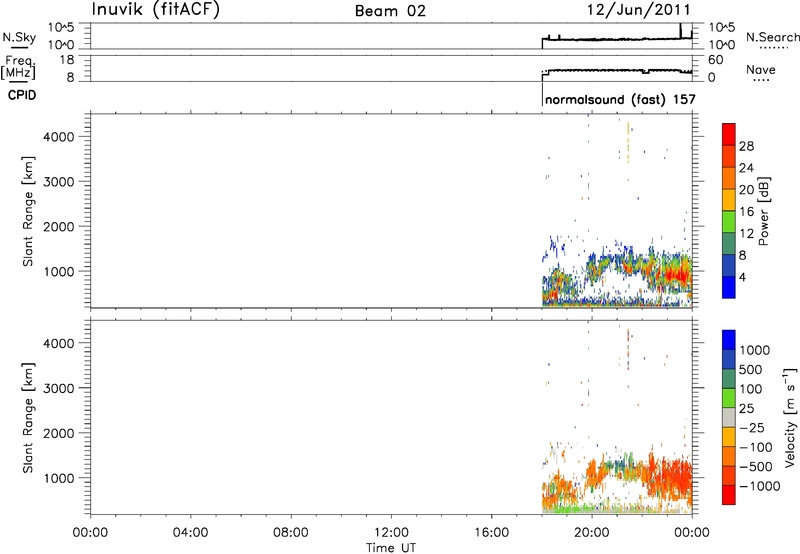Click the '04:00' time axis tick
Screen dimensions: 800x554
(x=191, y=533)
